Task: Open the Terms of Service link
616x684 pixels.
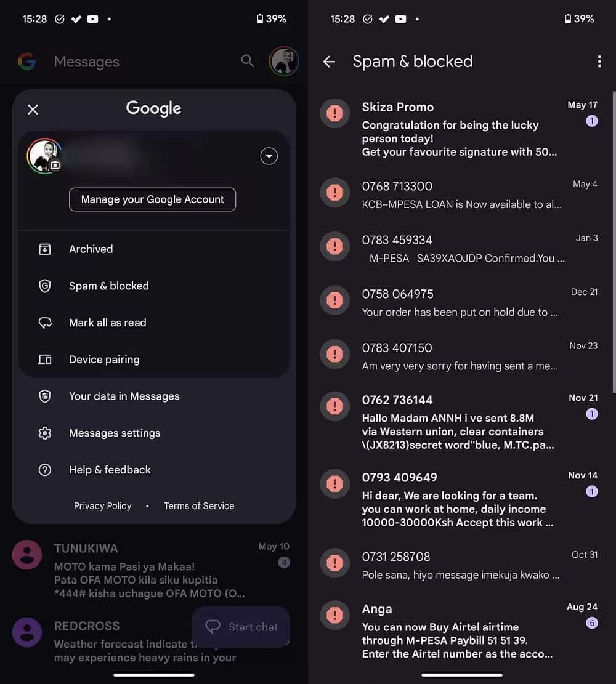Action: pyautogui.click(x=199, y=506)
